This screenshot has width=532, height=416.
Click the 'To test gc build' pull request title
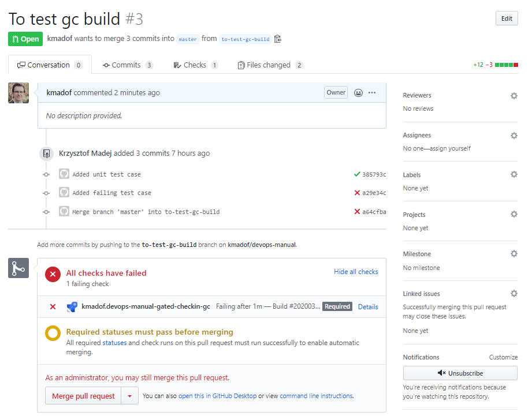[64, 18]
